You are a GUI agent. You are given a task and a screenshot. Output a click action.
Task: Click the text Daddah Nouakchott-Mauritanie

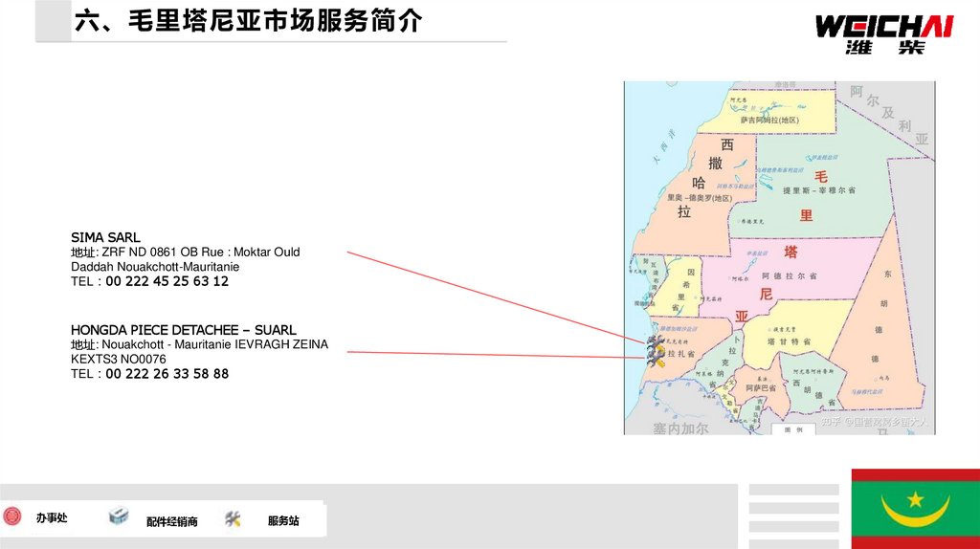155,267
